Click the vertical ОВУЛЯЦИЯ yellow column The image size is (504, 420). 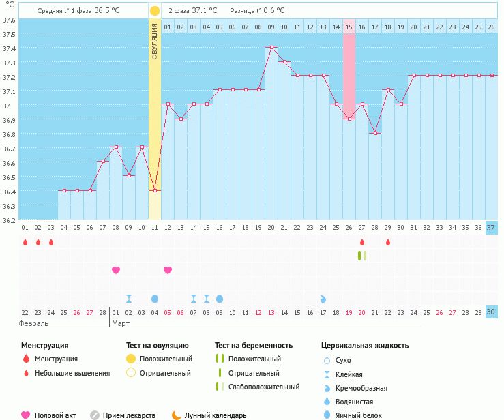(x=155, y=102)
